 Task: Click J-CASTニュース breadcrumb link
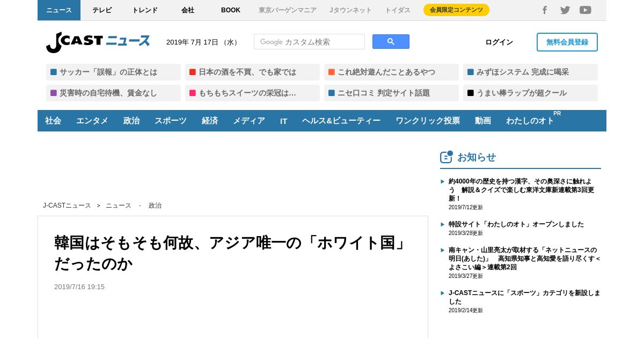tap(67, 205)
